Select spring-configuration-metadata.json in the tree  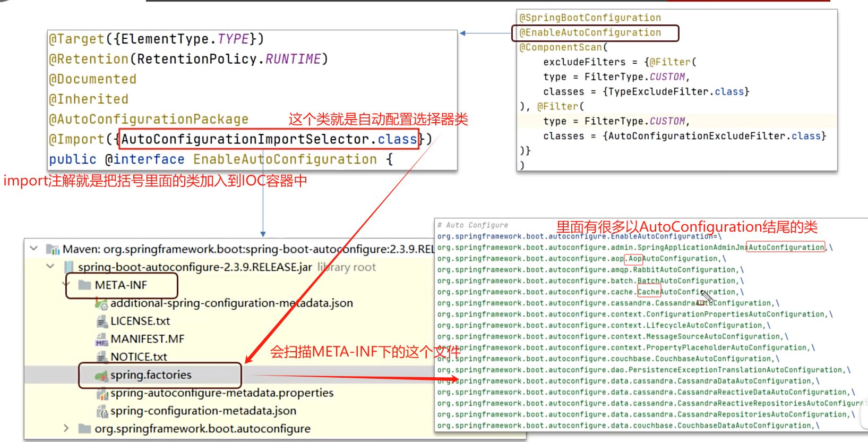[x=203, y=411]
